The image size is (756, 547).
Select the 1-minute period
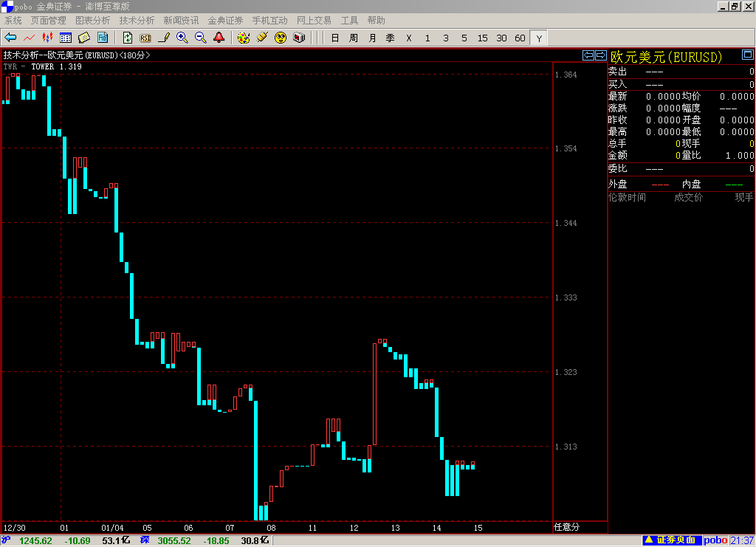(x=427, y=38)
